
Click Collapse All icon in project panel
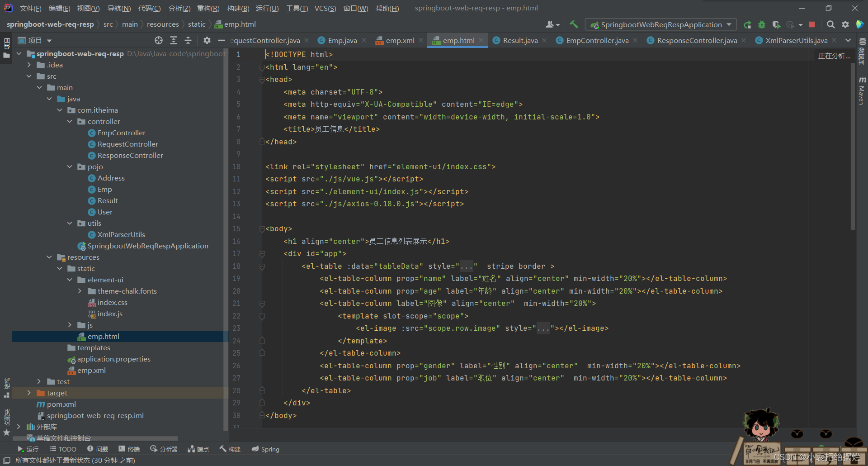tap(188, 41)
